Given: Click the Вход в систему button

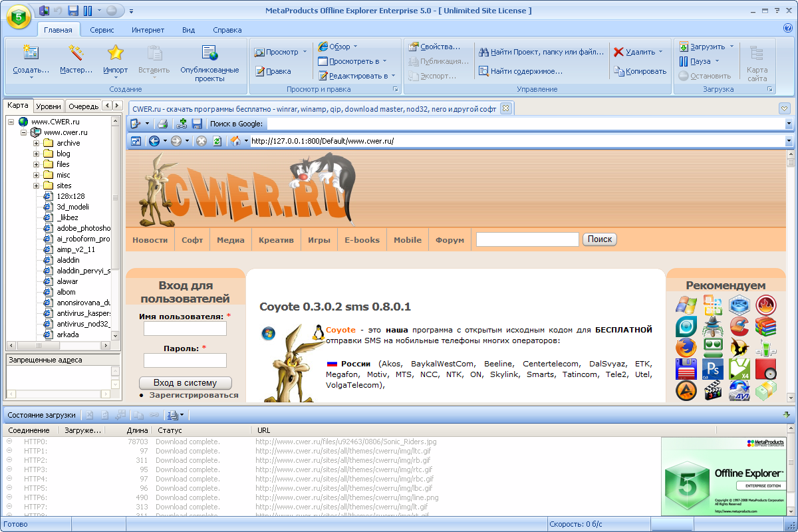Looking at the screenshot, I should [x=186, y=383].
